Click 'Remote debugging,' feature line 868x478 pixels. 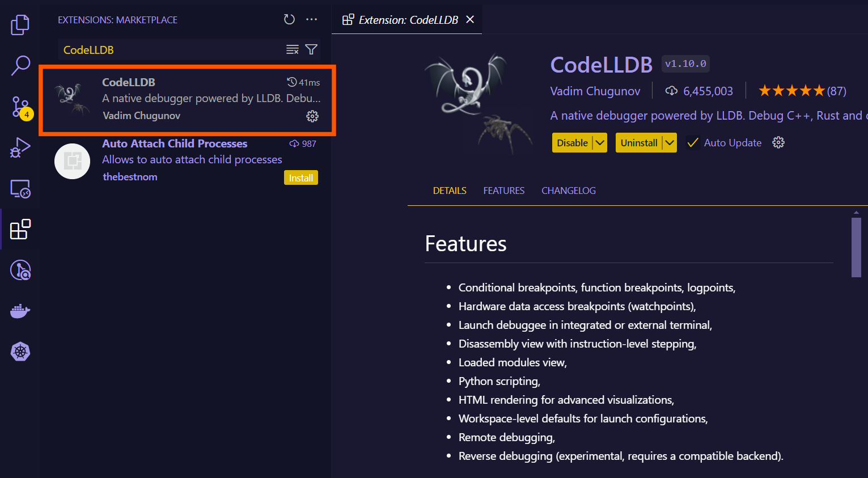tap(506, 437)
